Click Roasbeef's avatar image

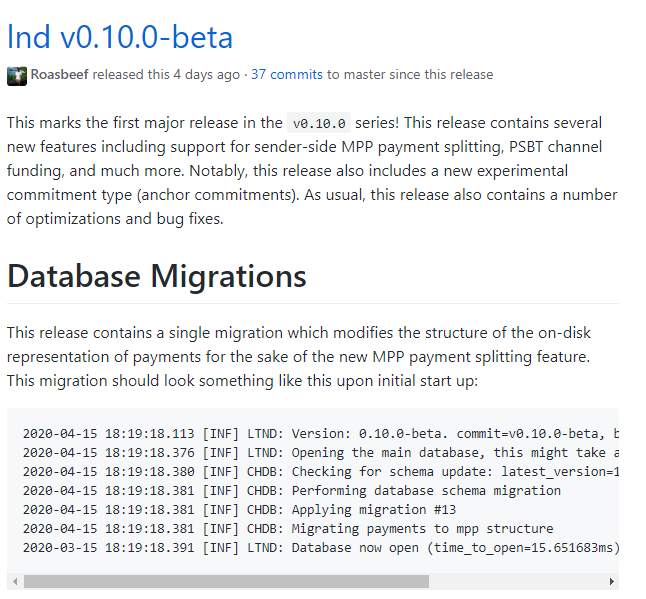[17, 76]
